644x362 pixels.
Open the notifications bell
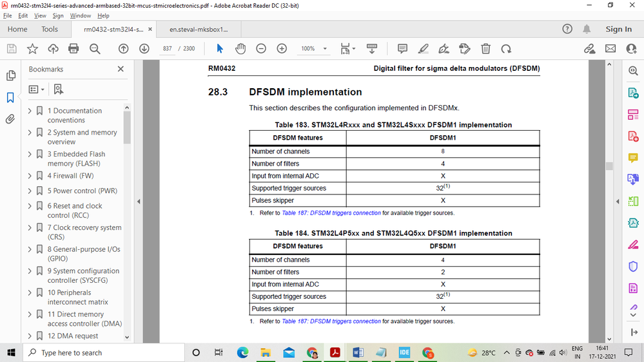click(x=587, y=29)
